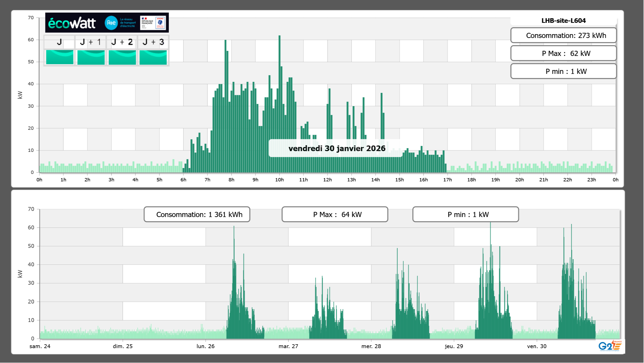
Task: Click the jeu. 29 axis label
Action: (454, 346)
